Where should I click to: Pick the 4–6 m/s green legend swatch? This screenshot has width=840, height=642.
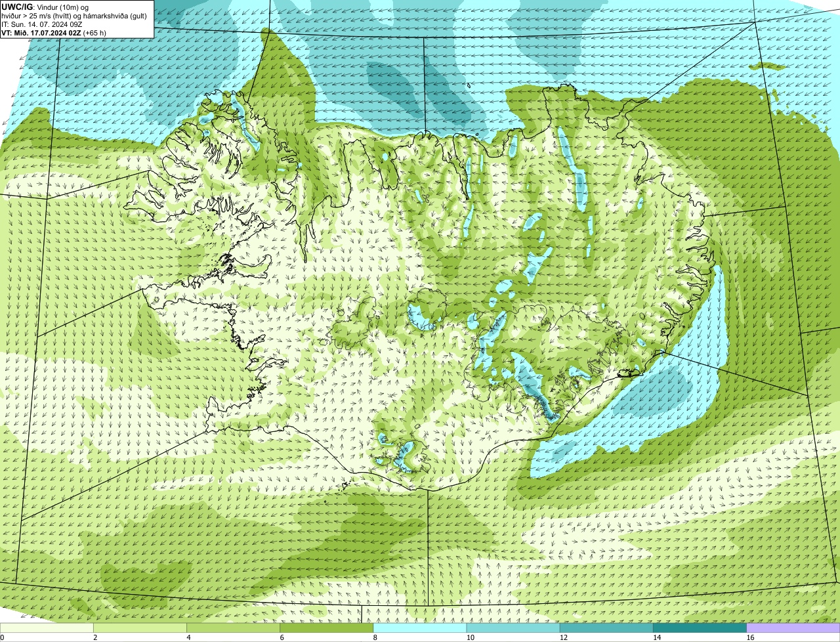234,628
